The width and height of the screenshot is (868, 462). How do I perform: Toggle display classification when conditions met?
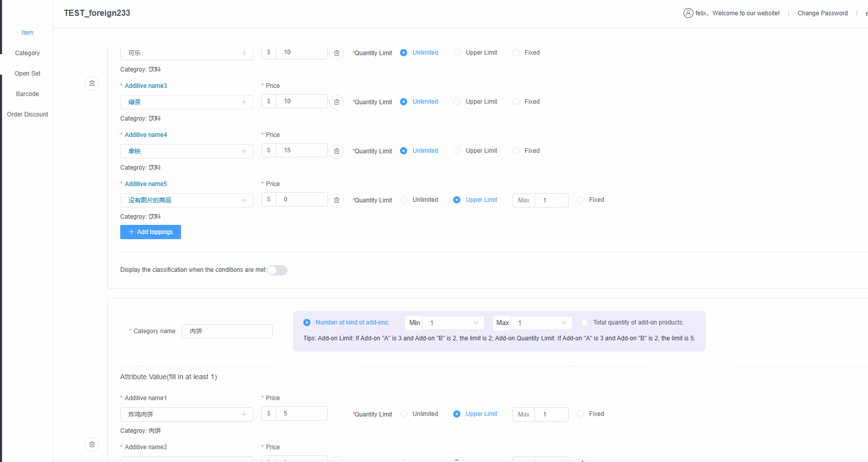277,270
